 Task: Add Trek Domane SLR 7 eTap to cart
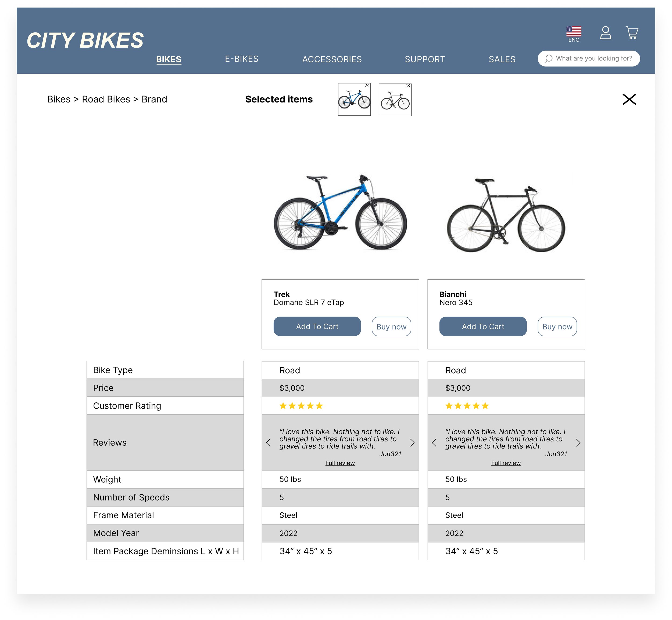click(x=317, y=327)
